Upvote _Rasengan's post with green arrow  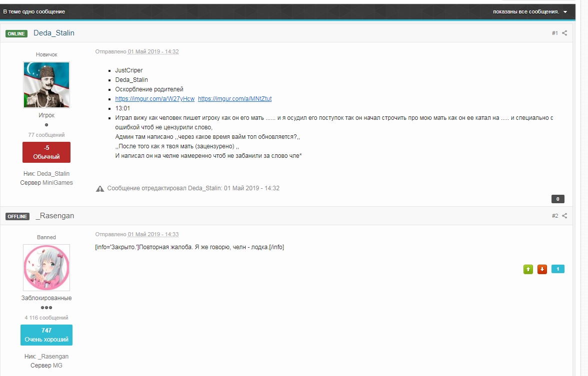[528, 269]
